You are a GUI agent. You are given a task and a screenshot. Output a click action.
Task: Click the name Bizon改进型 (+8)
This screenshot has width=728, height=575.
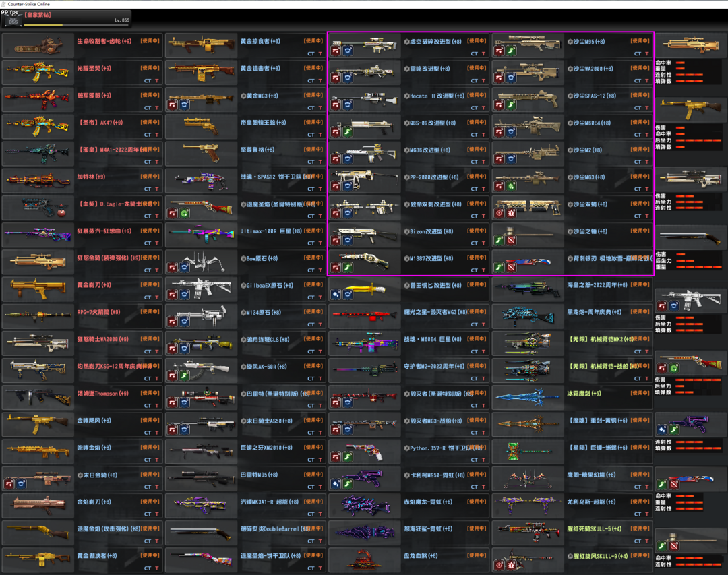[431, 231]
